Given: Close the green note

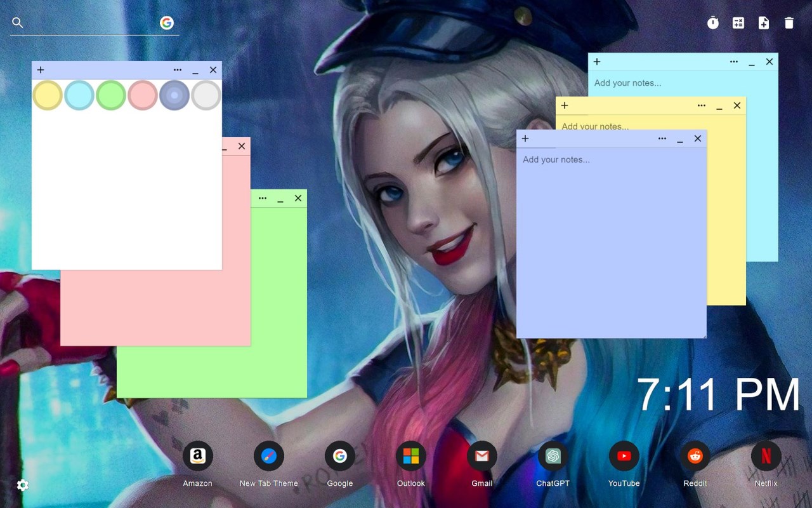Looking at the screenshot, I should (298, 198).
